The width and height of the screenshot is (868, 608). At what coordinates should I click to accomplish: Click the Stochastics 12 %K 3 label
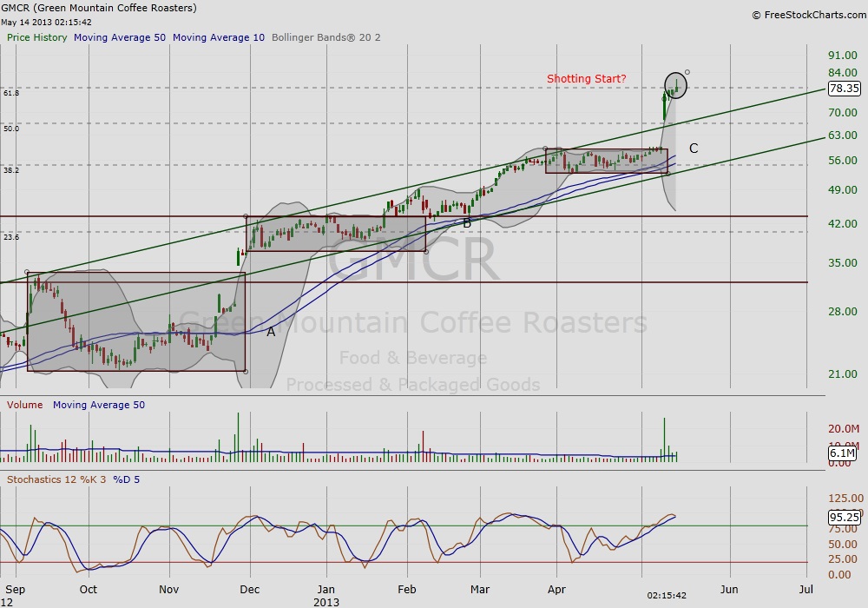56,479
